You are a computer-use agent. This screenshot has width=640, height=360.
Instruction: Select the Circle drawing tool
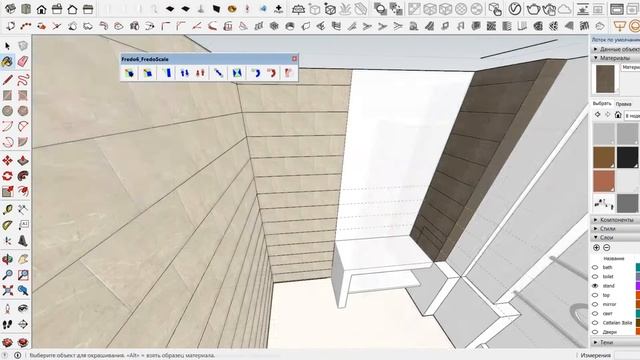coord(7,111)
